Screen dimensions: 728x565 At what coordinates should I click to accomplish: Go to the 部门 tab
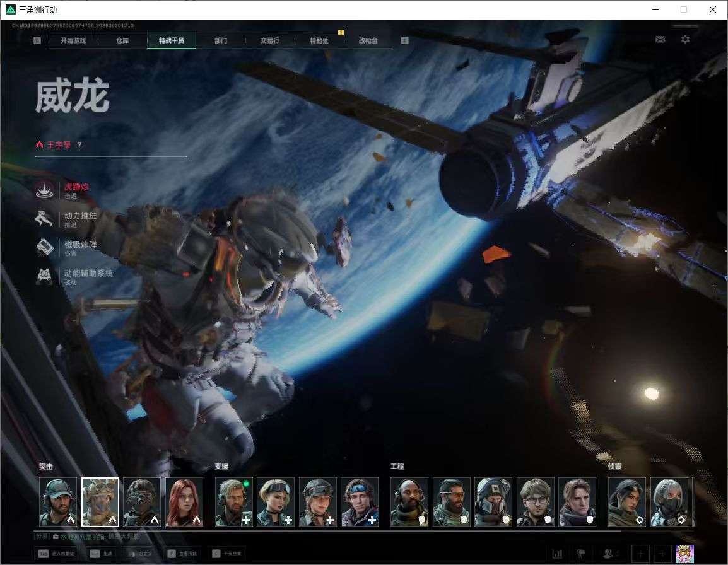[x=221, y=40]
